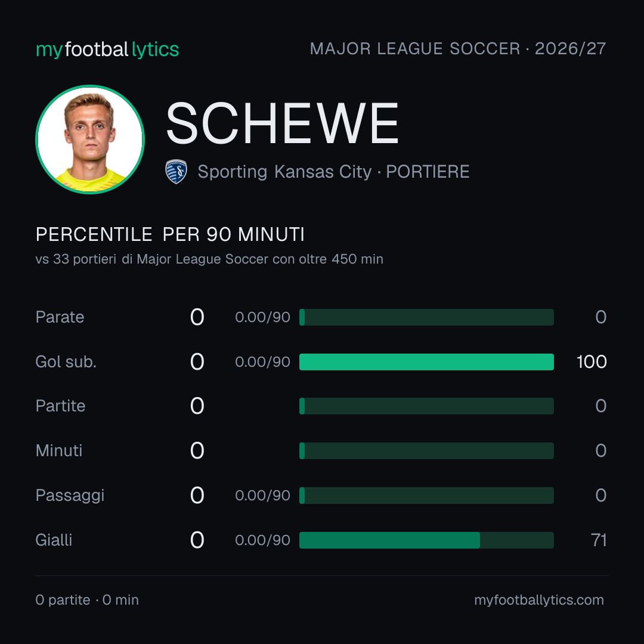
Task: Open the myfootballytics.com footer link
Action: 539,600
